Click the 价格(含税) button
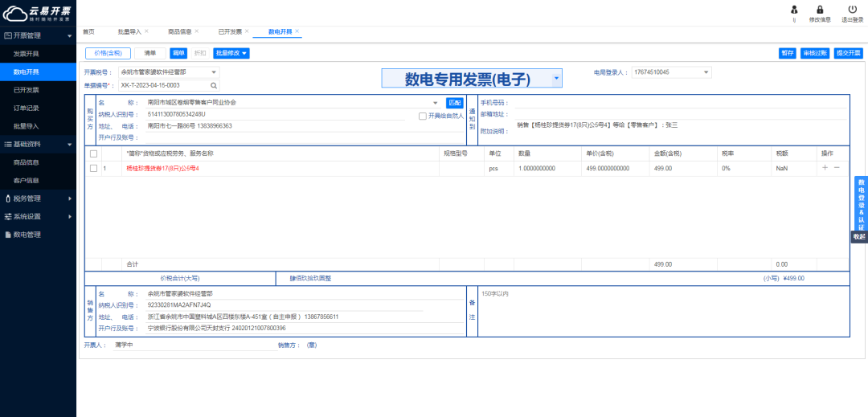Screen dimensions: 868x417 click(x=108, y=53)
